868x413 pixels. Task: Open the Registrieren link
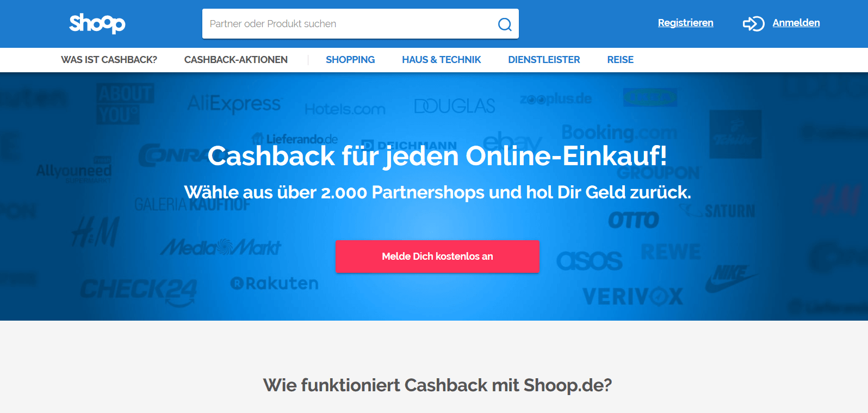coord(685,23)
